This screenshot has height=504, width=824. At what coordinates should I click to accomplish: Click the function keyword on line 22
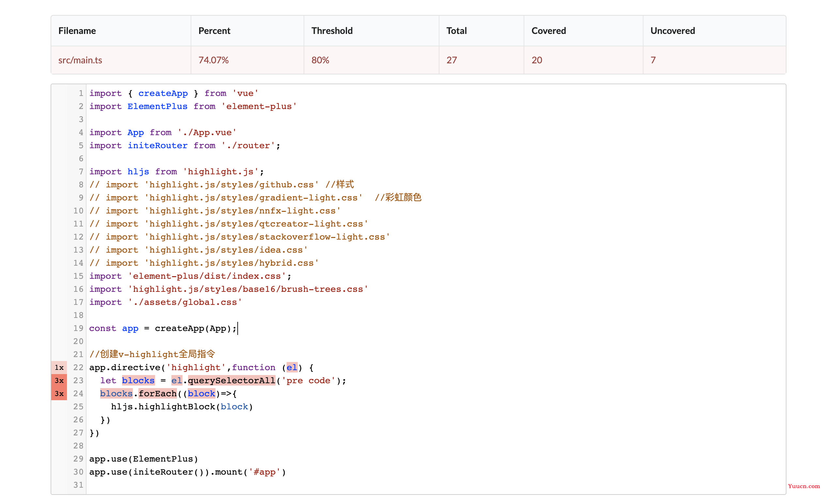253,368
